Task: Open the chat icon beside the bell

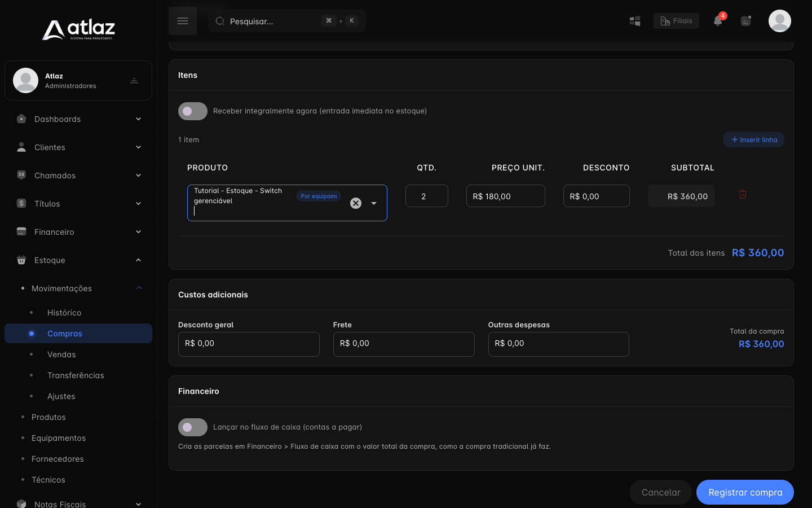Action: [x=746, y=21]
